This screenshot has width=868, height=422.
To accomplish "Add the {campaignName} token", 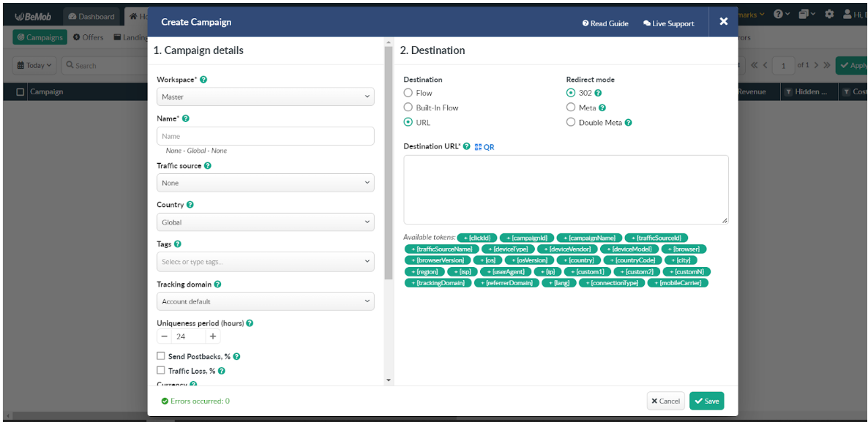I will tap(589, 238).
